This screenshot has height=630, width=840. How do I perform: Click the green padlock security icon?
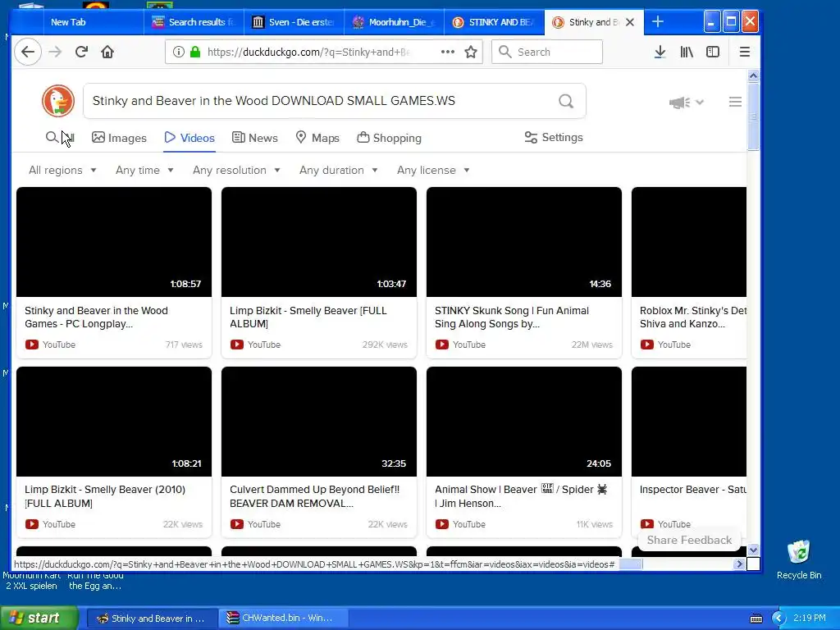pos(195,52)
